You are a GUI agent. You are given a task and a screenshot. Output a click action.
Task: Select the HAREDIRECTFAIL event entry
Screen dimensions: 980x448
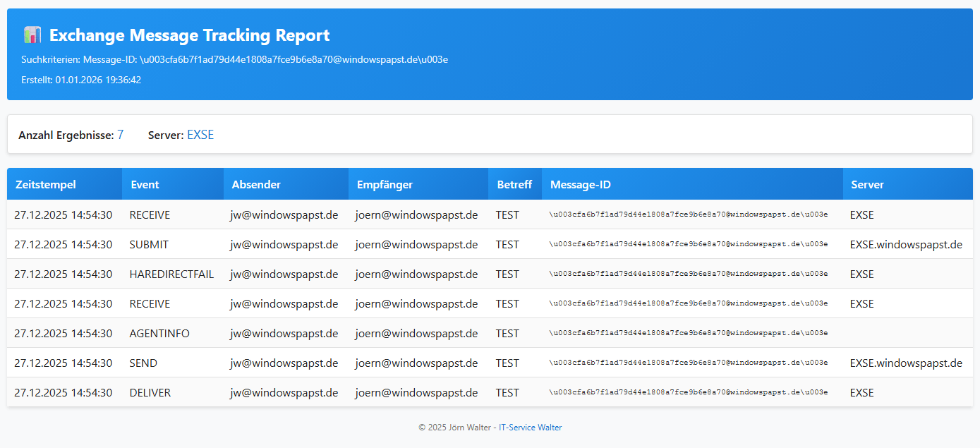click(171, 274)
